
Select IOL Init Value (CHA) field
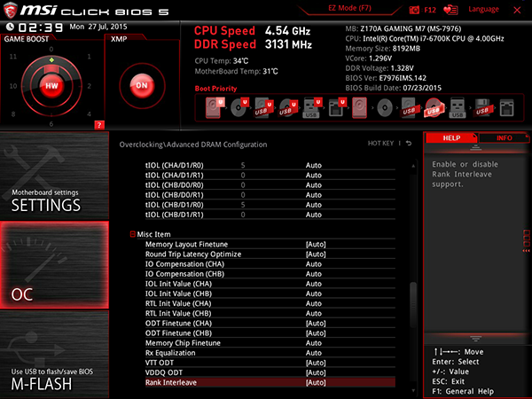(x=270, y=284)
